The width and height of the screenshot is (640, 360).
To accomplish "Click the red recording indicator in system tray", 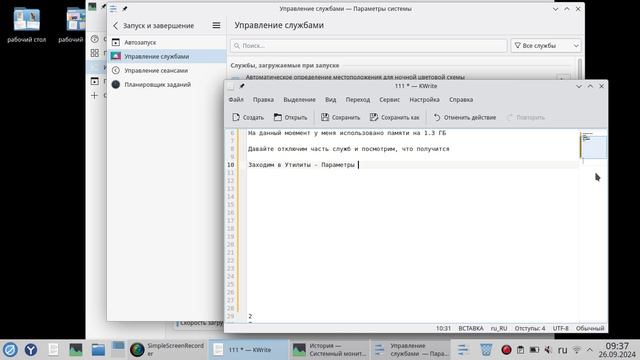I will (507, 350).
